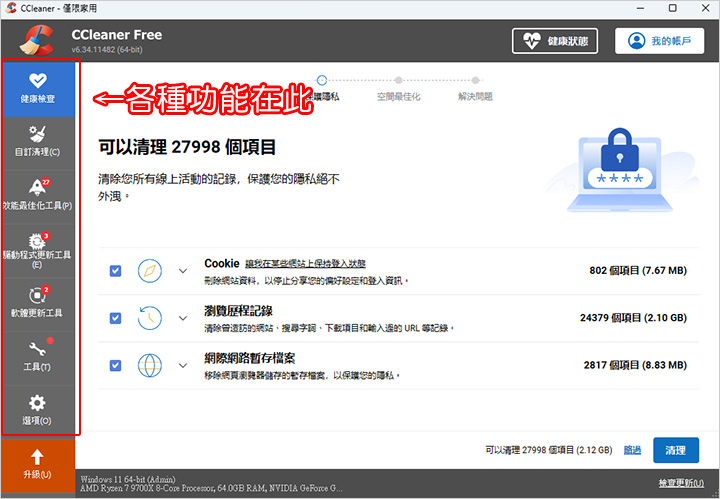Viewport: 720px width, 499px height.
Task: Uncheck the 瀏覽歷程記錄 checkbox
Action: tap(115, 318)
